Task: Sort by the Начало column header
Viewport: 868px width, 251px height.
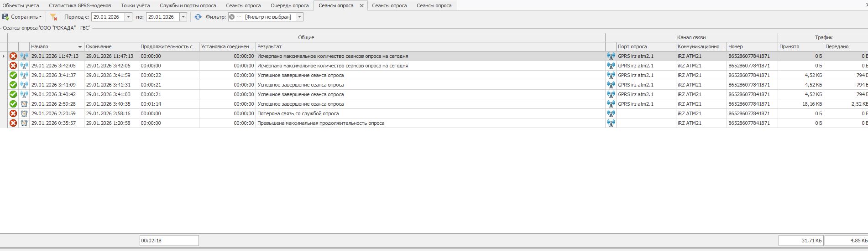Action: pyautogui.click(x=55, y=46)
